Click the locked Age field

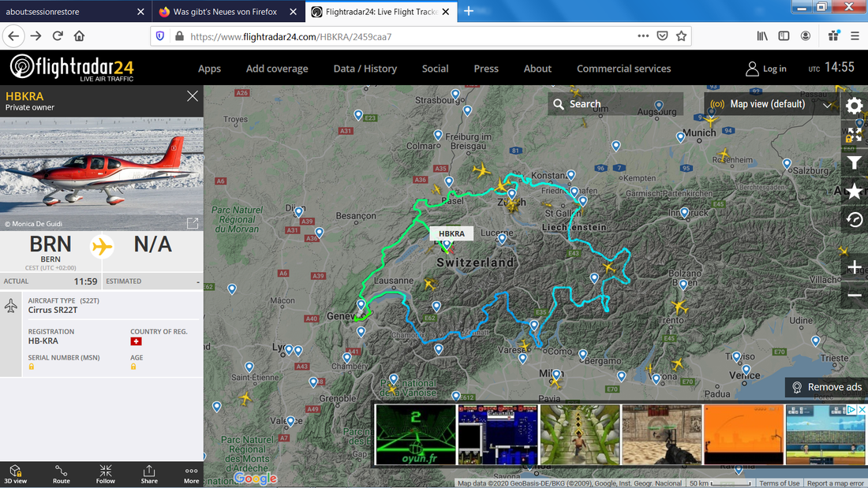pyautogui.click(x=133, y=367)
